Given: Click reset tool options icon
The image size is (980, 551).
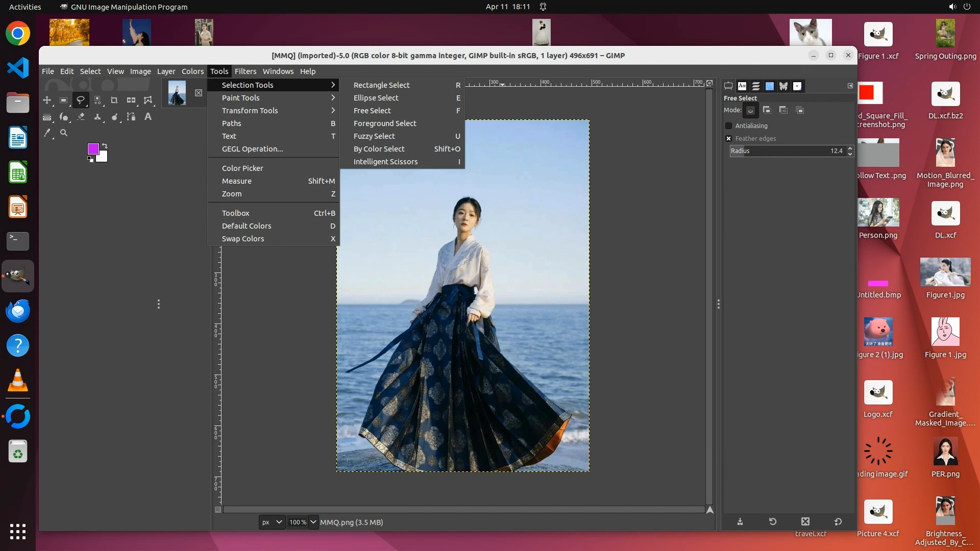Looking at the screenshot, I should (x=838, y=521).
